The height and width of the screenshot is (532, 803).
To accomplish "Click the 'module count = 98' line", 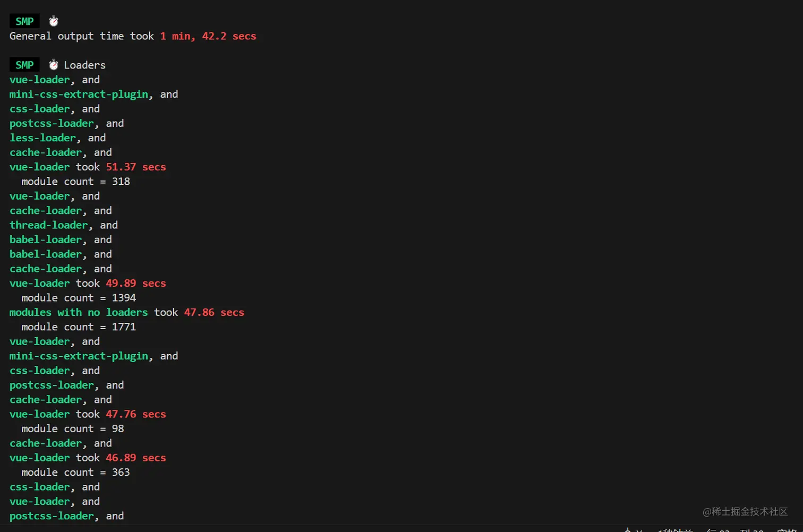I will point(73,428).
